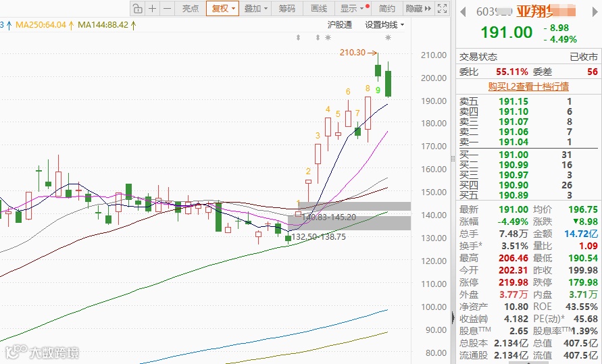This screenshot has height=364, width=602.
Task: Click the 昨收 199.98 value
Action: click(x=583, y=270)
